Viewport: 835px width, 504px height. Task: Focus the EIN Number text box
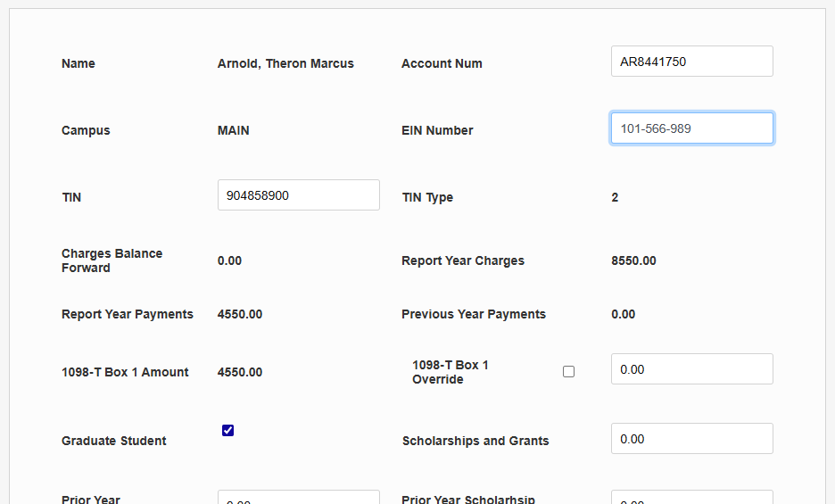pyautogui.click(x=691, y=128)
